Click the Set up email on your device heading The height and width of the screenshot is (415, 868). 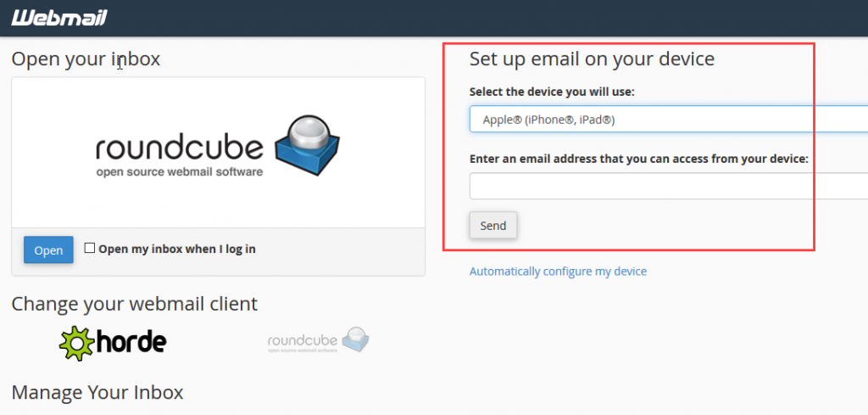point(592,59)
